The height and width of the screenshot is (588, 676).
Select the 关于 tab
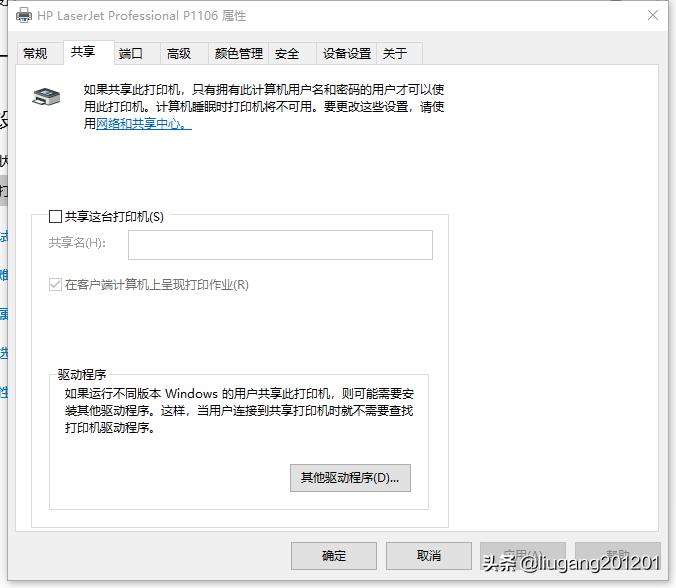(x=399, y=53)
